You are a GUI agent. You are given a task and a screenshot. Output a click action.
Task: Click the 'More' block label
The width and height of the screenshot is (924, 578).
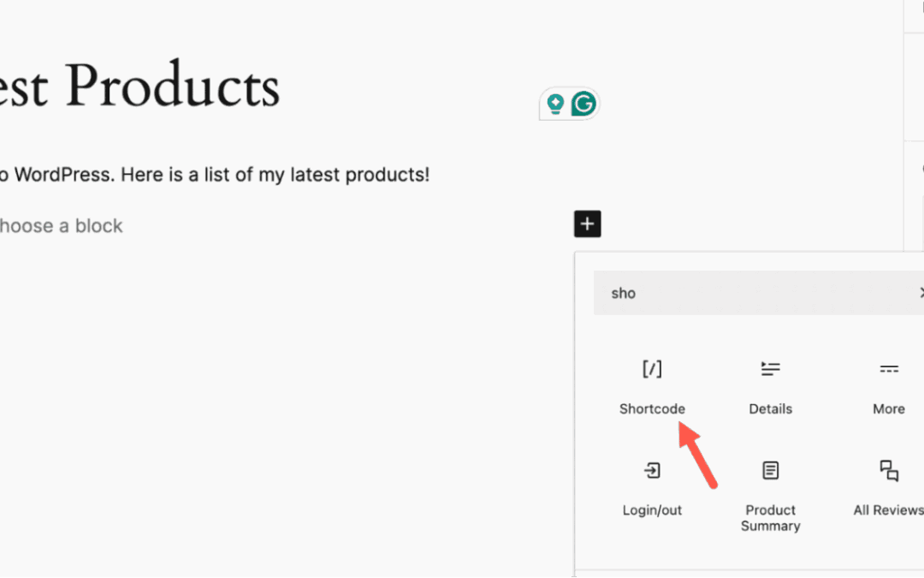pos(889,409)
